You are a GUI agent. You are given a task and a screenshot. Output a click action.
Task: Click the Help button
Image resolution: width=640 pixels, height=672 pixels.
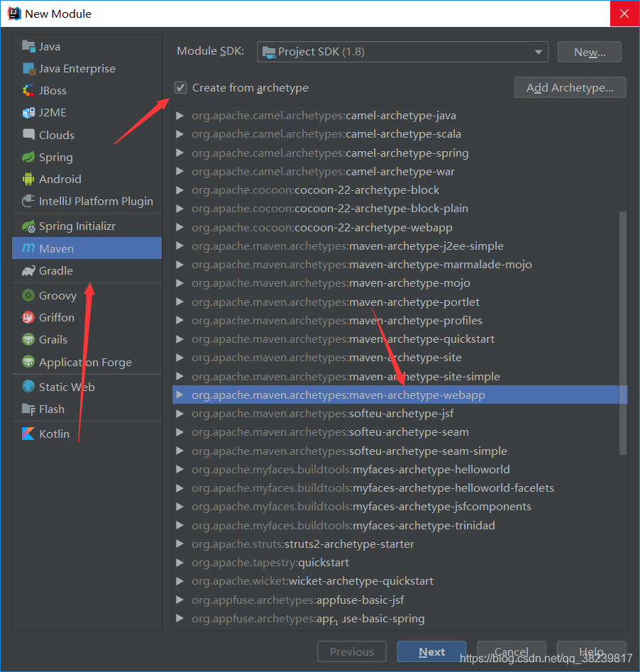(x=591, y=651)
